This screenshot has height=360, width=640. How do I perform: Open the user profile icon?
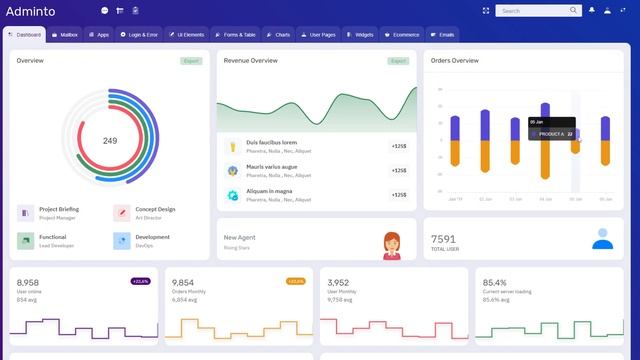[607, 11]
